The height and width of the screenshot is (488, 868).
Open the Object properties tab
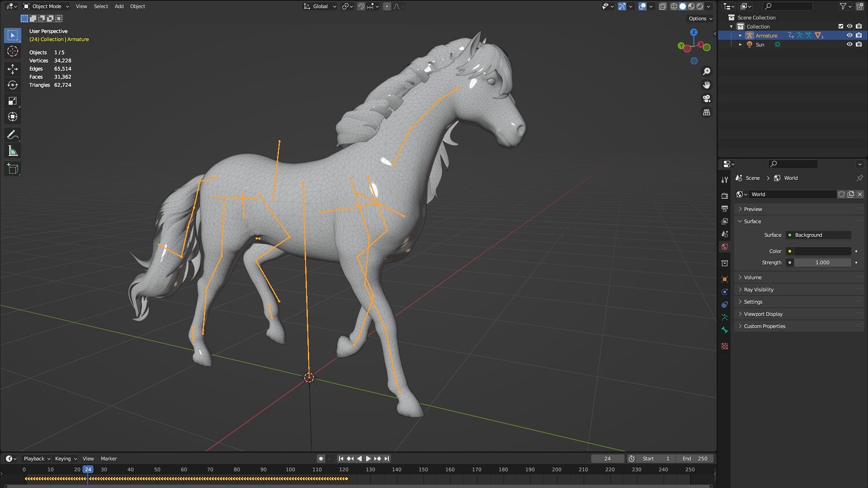click(724, 279)
